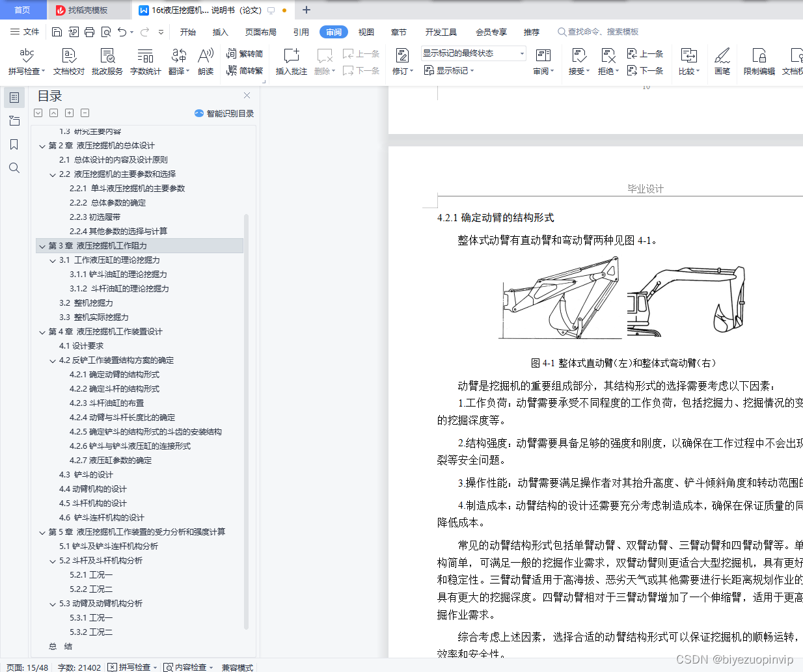
Task: Collapse 第4章 液压挖掘机工作装置设计 node
Action: click(42, 332)
